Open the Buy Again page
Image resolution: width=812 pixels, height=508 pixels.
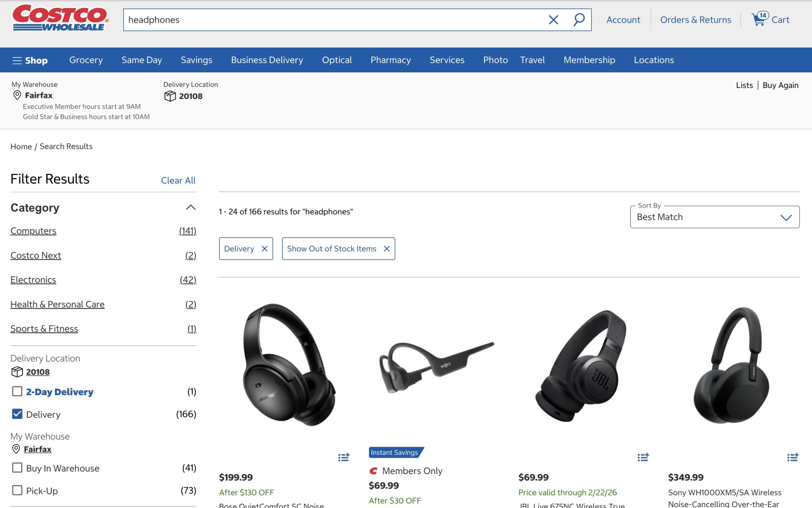[781, 85]
